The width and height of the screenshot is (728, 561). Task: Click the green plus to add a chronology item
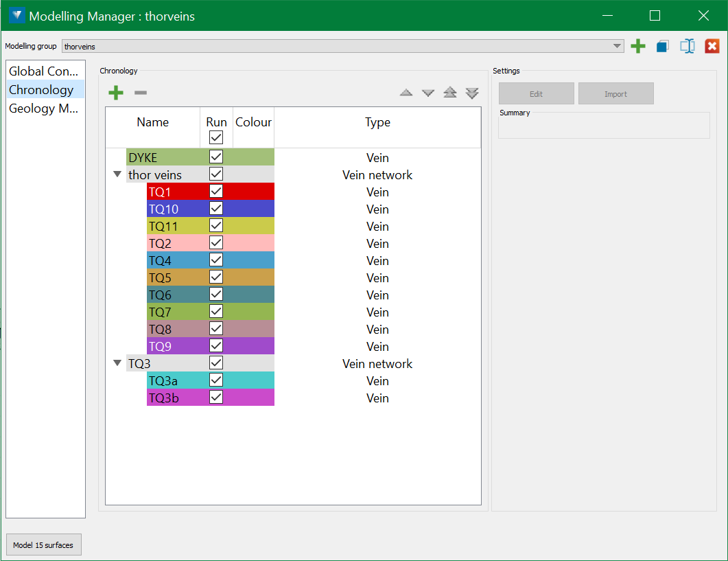[x=116, y=93]
